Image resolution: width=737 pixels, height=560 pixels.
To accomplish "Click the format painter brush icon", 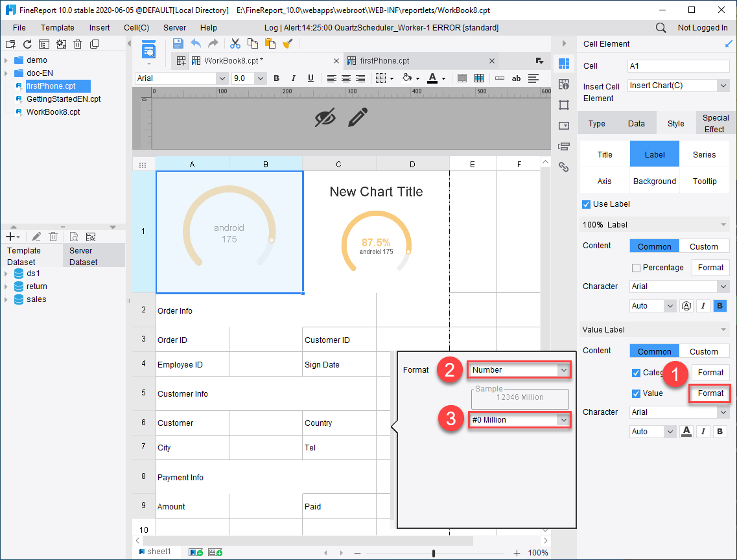I will pos(288,43).
